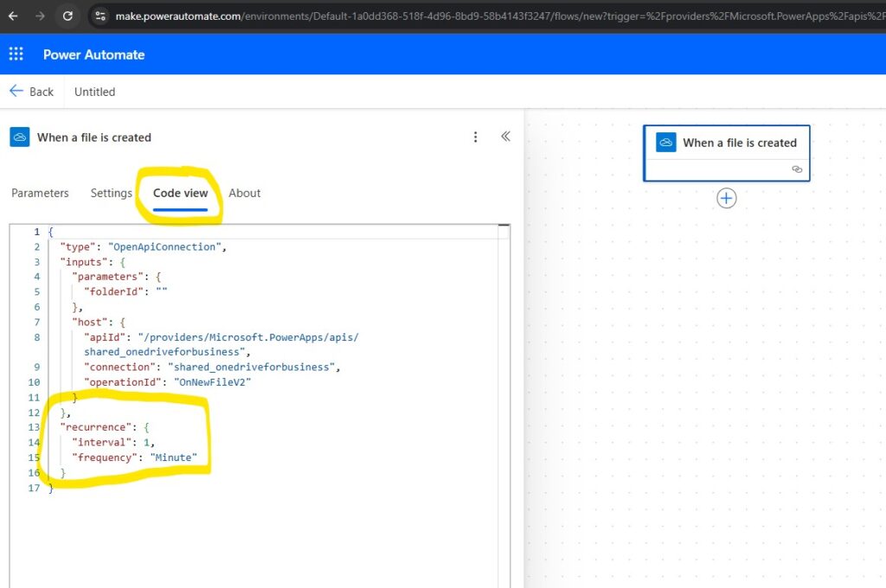Screen dimensions: 886x588
Task: Switch to the Parameters tab
Action: (x=40, y=193)
